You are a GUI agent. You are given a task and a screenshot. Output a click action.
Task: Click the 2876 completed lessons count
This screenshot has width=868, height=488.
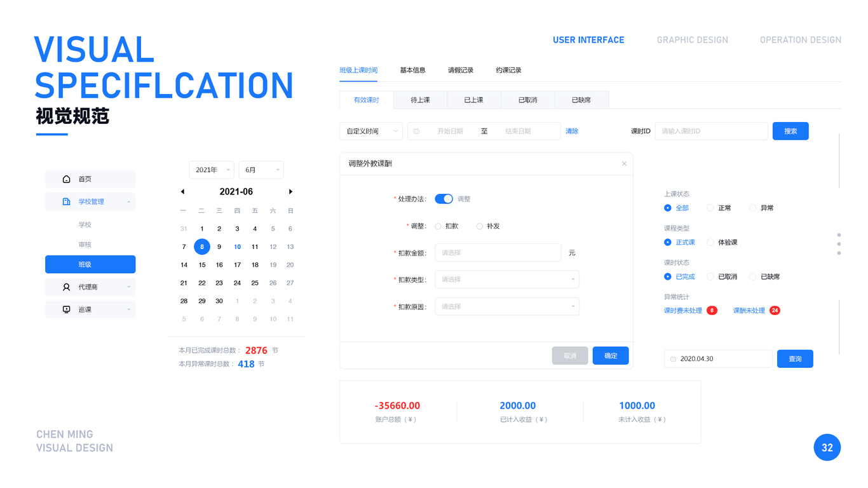coord(256,351)
